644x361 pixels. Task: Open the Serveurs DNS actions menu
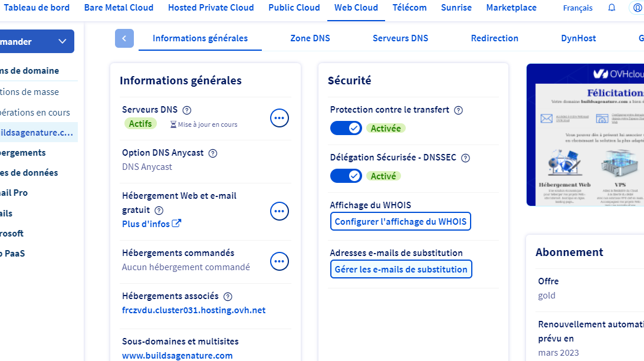280,118
